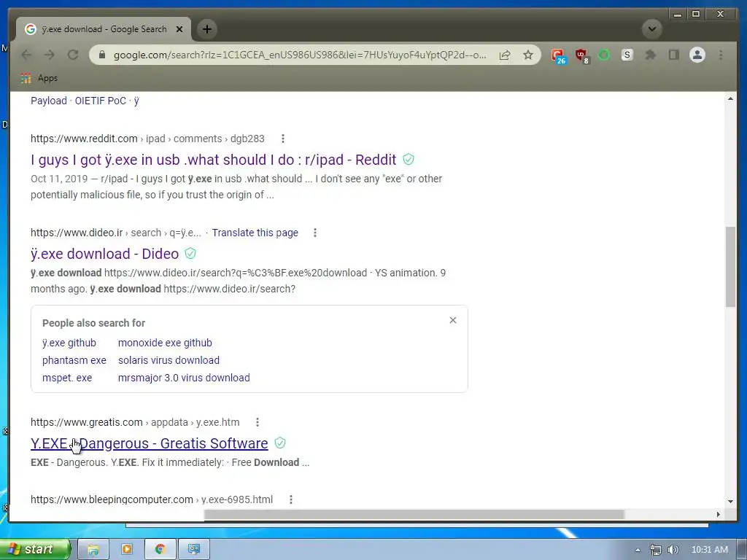Screen dimensions: 747x560
Task: Click the network tray icon
Action: click(656, 550)
